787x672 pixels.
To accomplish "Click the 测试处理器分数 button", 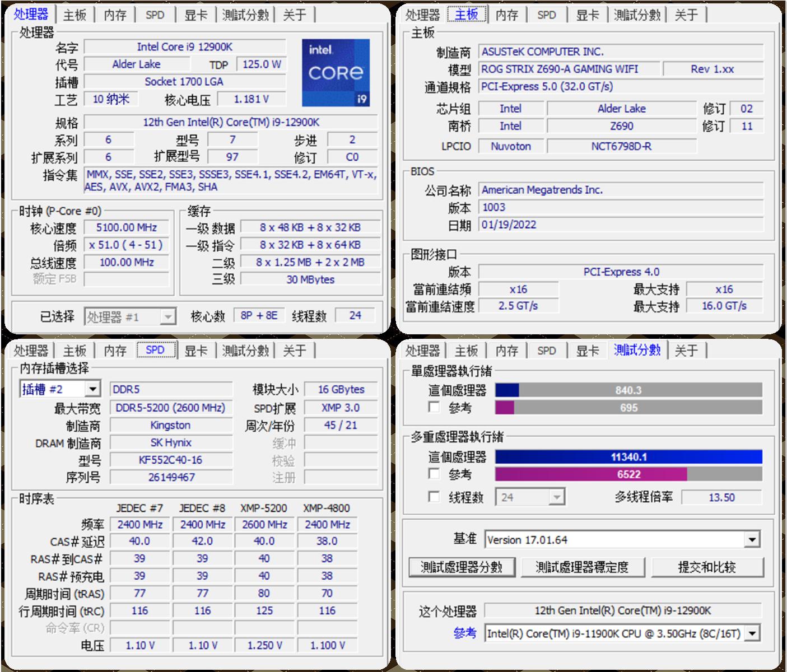I will click(462, 567).
